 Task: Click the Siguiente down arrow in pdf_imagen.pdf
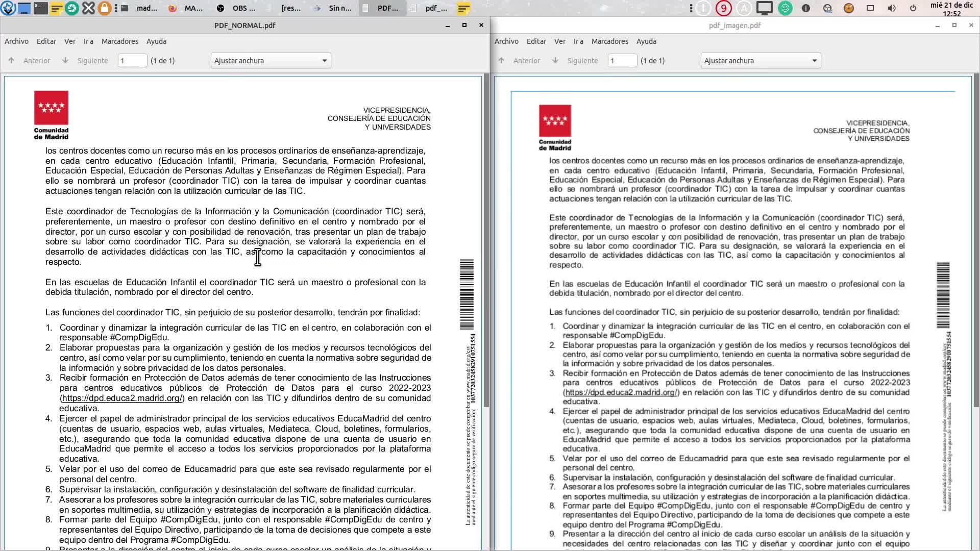555,61
